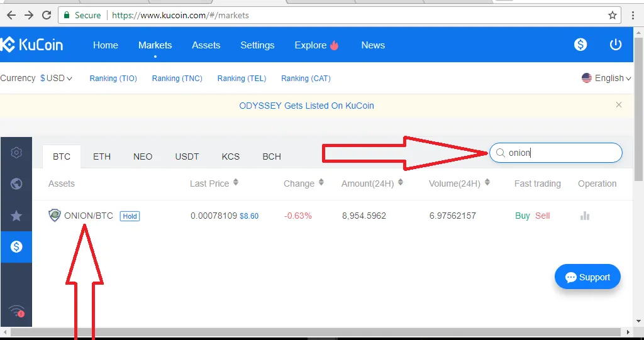Open the English language dropdown

pyautogui.click(x=606, y=78)
